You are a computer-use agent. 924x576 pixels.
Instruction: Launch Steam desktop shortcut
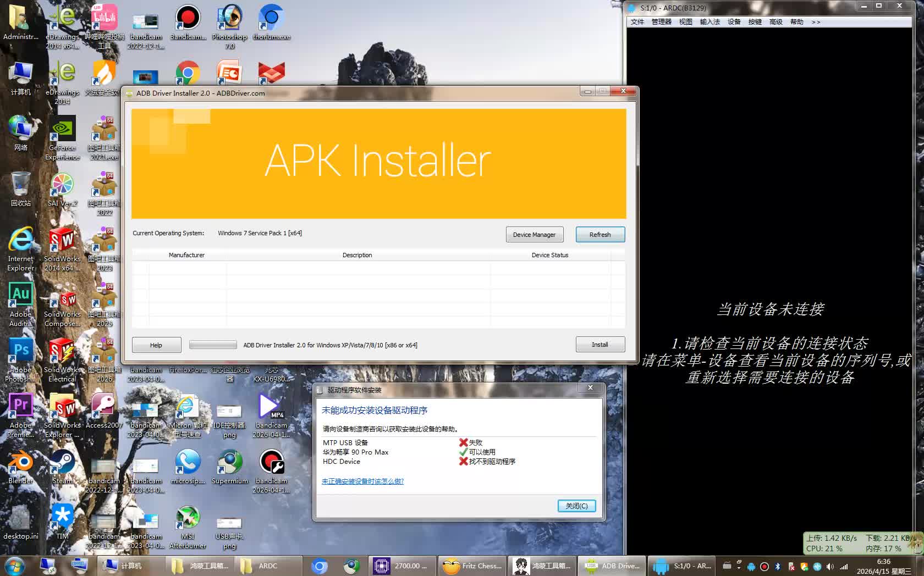coord(62,467)
